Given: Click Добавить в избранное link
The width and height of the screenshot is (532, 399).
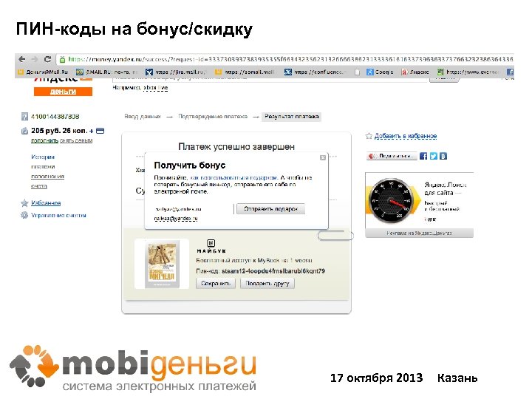Looking at the screenshot, I should point(406,136).
